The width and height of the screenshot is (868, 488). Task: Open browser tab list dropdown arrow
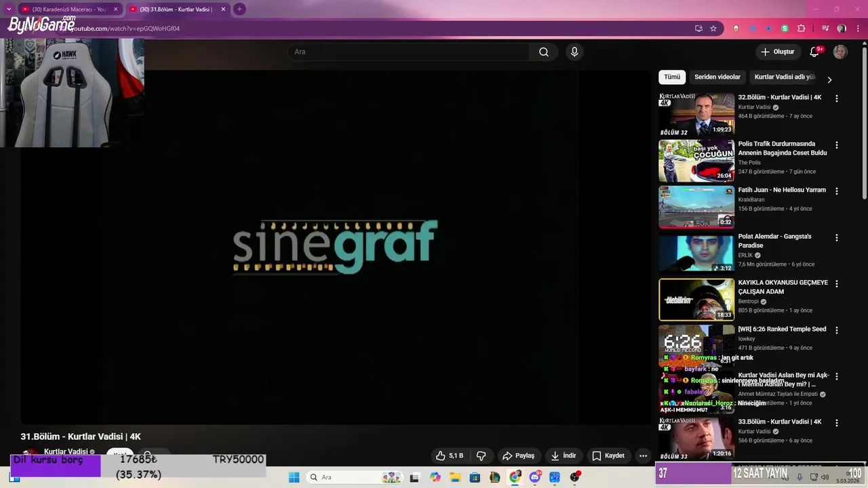(x=9, y=9)
